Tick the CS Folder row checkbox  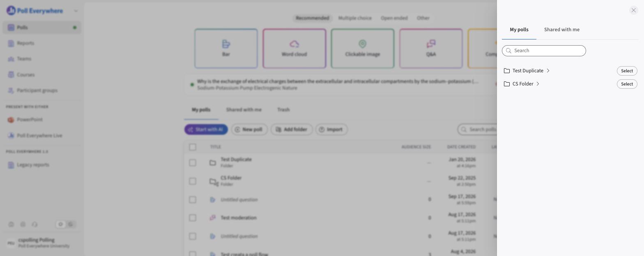pyautogui.click(x=193, y=181)
